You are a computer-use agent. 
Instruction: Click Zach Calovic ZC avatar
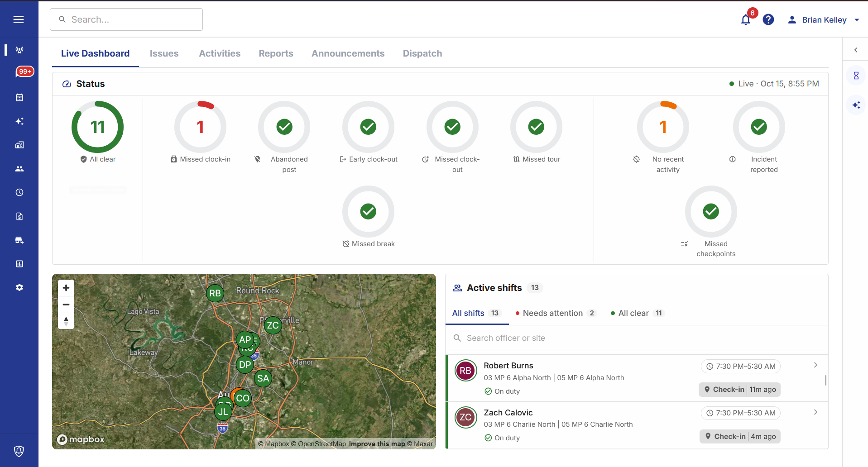pyautogui.click(x=465, y=417)
